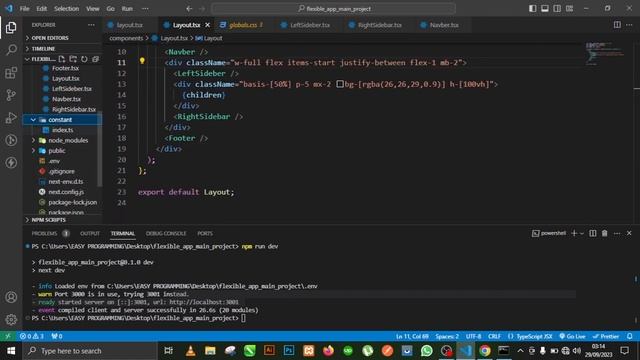The width and height of the screenshot is (640, 360).
Task: Refresh the explorer file tree
Action: pos(84,59)
